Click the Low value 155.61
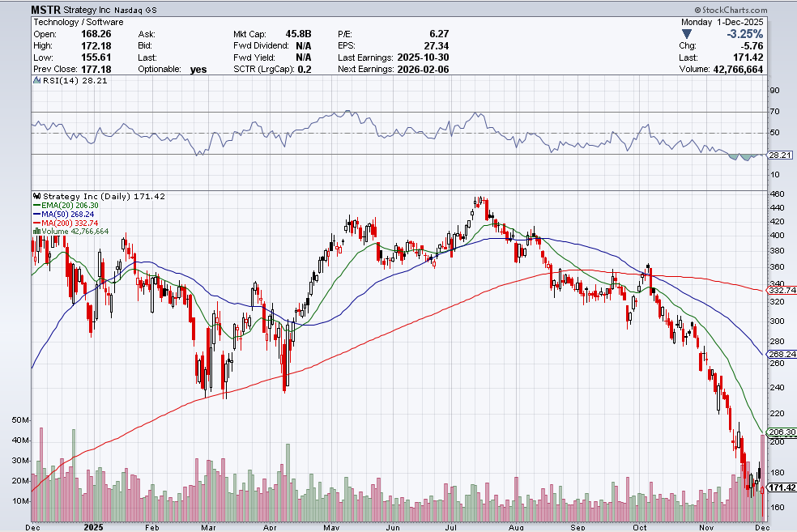The width and height of the screenshot is (797, 532). (x=96, y=57)
